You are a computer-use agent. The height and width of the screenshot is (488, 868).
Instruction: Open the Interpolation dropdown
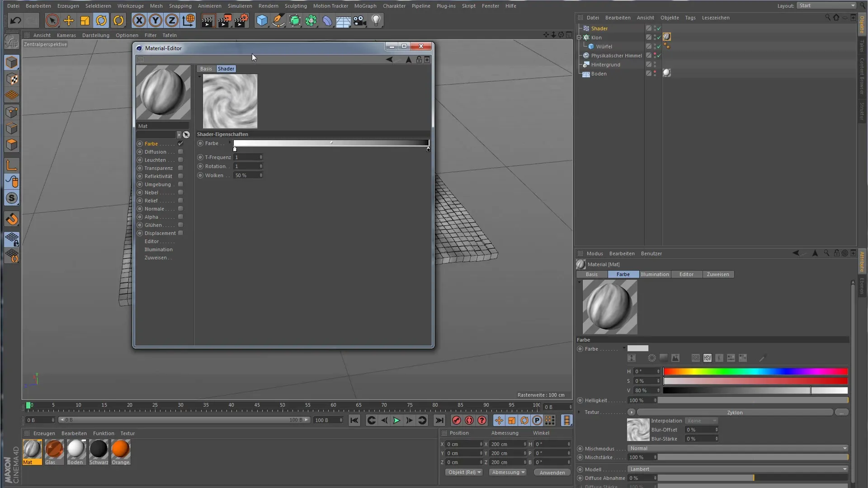click(x=701, y=421)
